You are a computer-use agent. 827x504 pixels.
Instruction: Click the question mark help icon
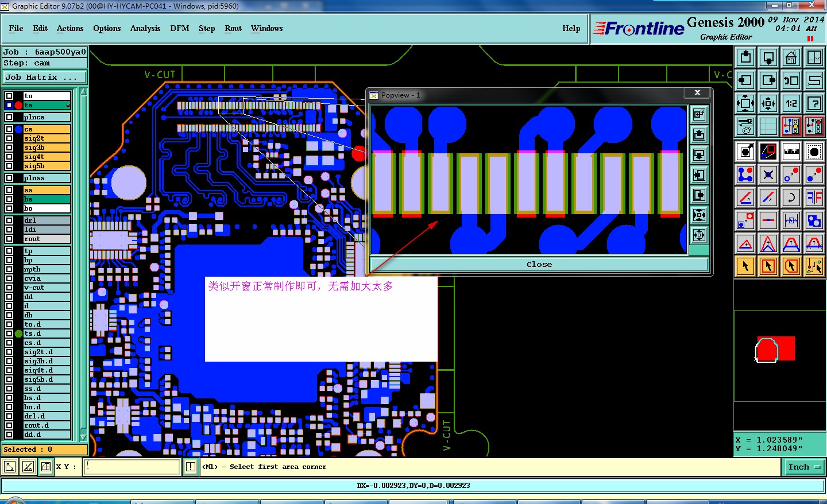[x=814, y=103]
